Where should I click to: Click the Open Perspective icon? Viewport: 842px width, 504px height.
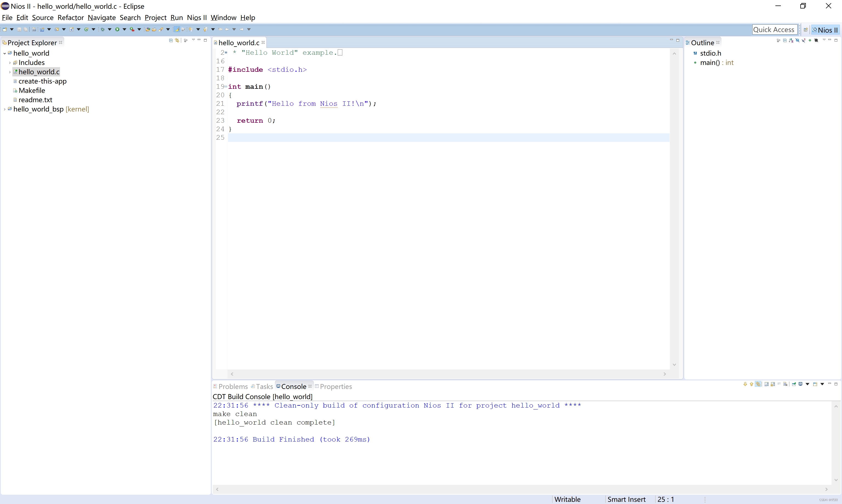pos(806,30)
